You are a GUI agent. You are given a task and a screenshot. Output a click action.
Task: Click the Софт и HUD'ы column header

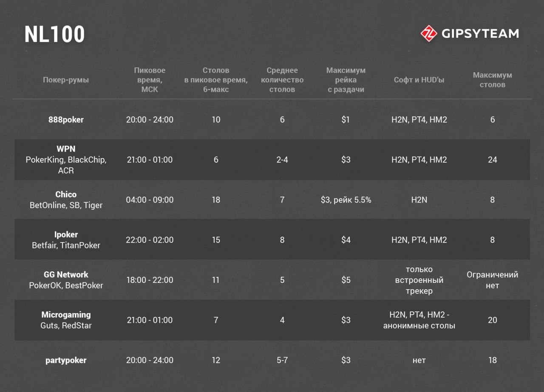point(419,80)
